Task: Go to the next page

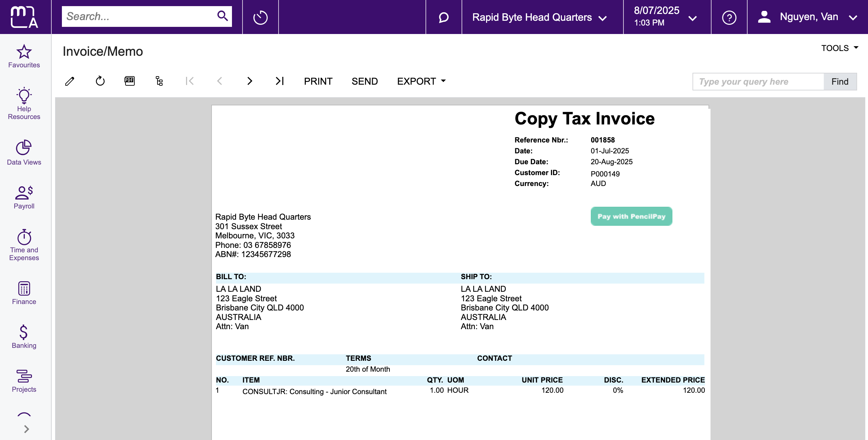Action: click(250, 81)
